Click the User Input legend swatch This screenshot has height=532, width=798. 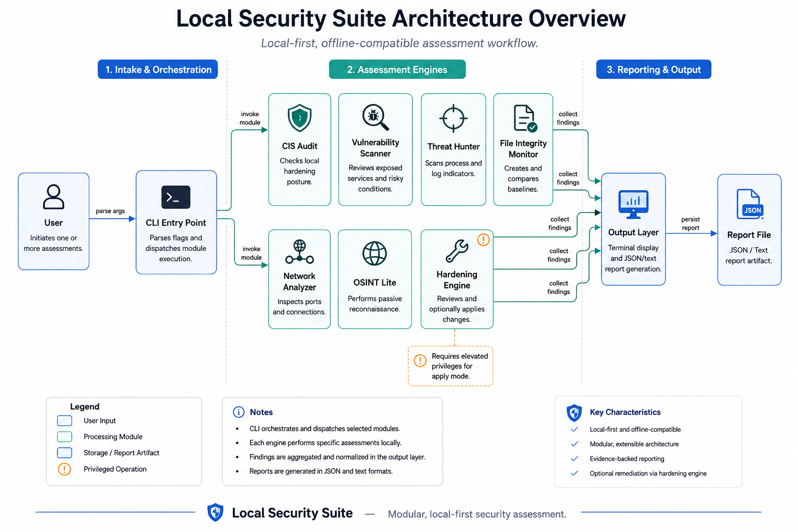64,421
